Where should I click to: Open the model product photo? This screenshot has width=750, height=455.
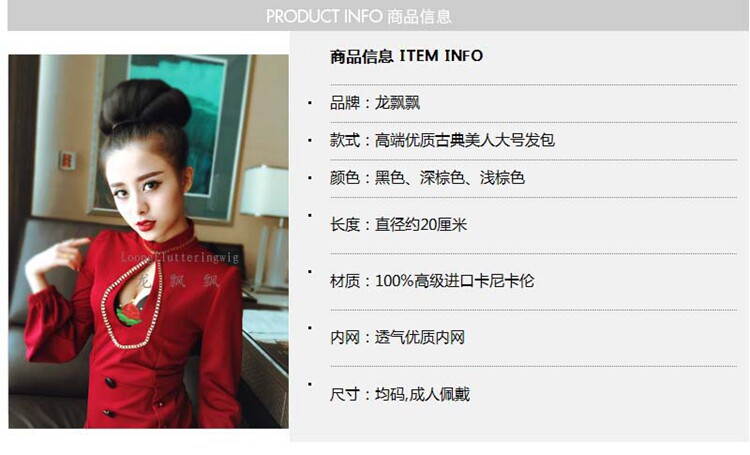148,241
